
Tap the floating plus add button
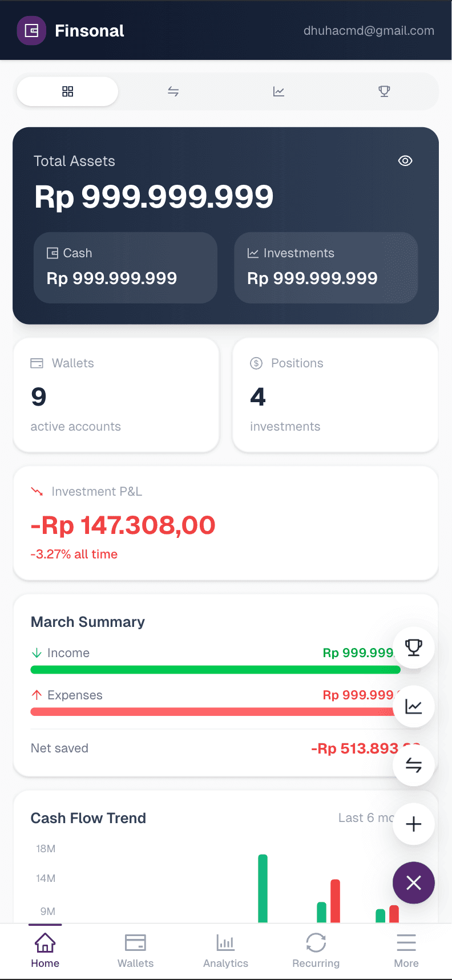pyautogui.click(x=414, y=824)
